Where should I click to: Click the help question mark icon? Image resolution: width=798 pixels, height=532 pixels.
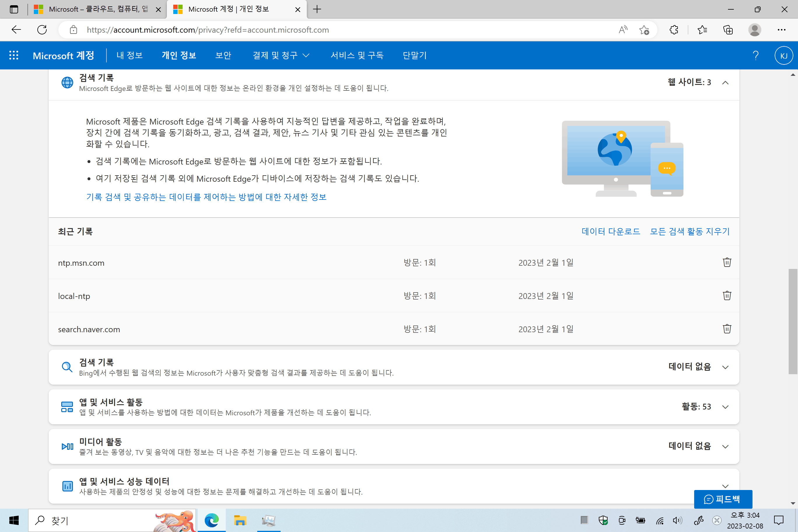756,55
